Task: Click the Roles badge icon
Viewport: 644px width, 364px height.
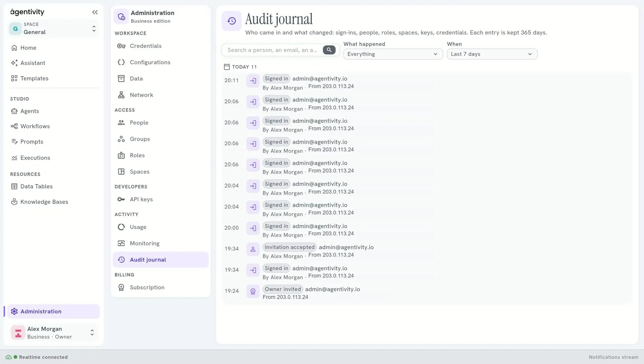Action: (x=121, y=155)
